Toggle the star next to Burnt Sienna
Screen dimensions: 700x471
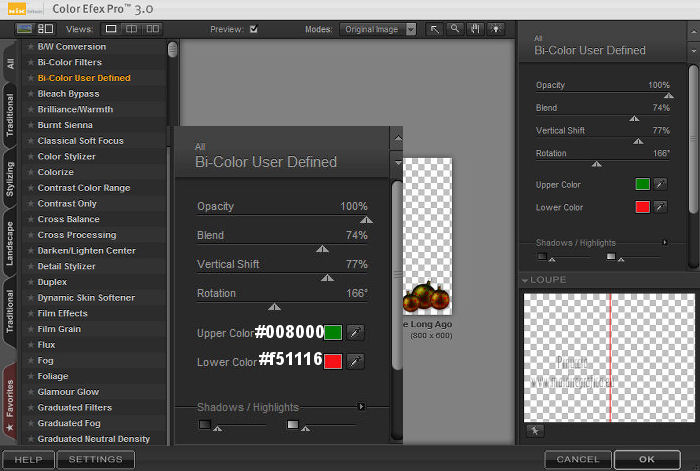30,125
